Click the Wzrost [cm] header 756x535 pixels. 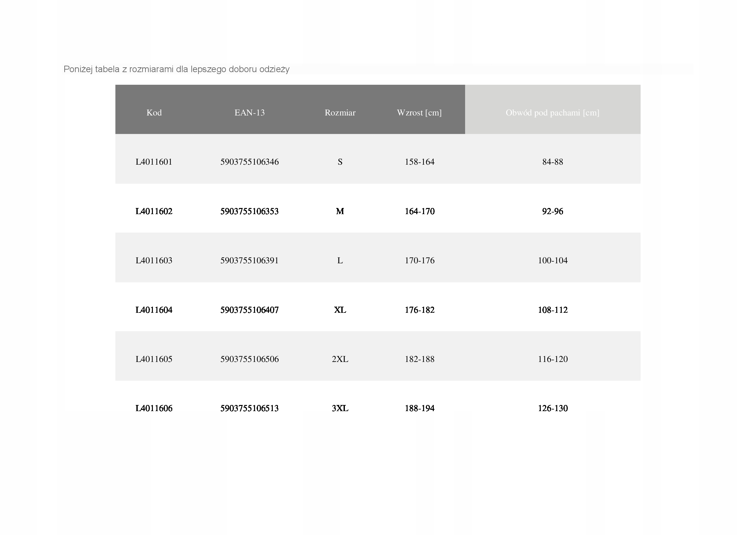click(x=419, y=113)
